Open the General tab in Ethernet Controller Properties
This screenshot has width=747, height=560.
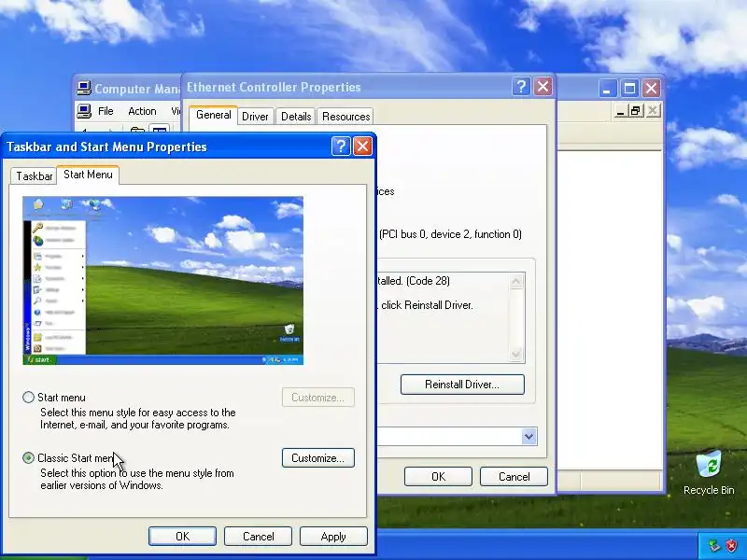(214, 115)
